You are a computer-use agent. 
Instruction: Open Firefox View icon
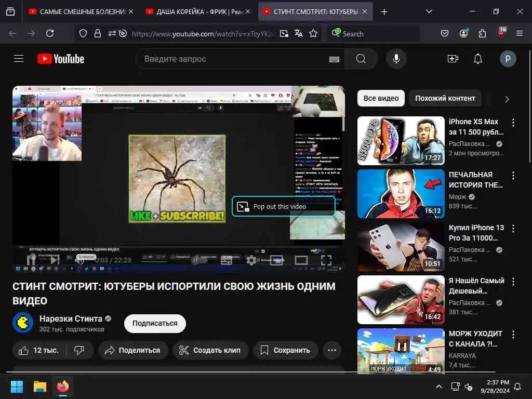click(x=10, y=11)
